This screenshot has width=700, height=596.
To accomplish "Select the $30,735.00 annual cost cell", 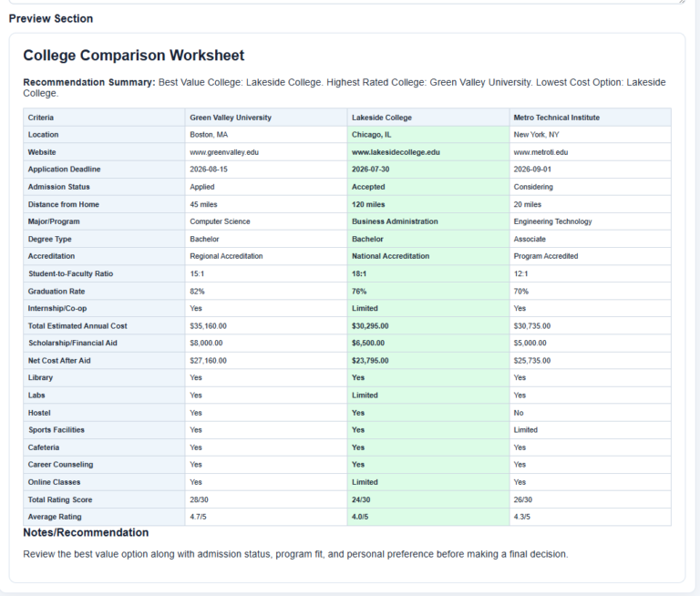I will pyautogui.click(x=591, y=326).
